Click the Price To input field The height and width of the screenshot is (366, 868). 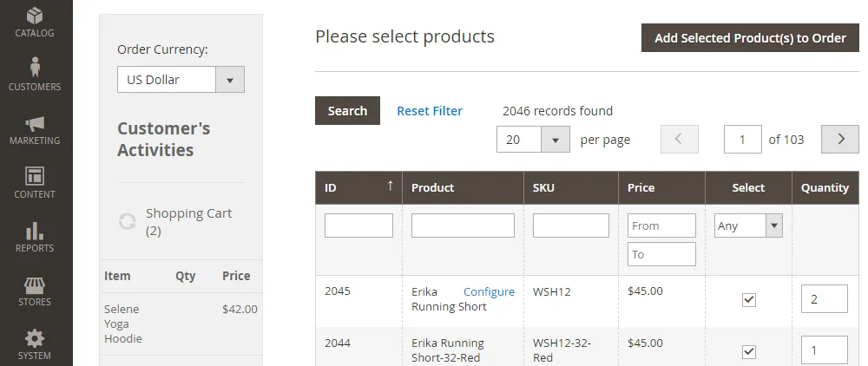661,254
